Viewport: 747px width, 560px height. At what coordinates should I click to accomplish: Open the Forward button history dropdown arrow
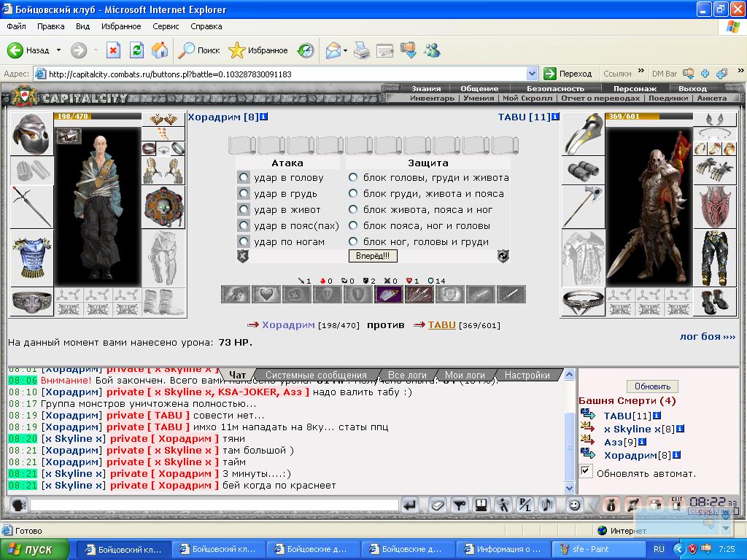96,50
